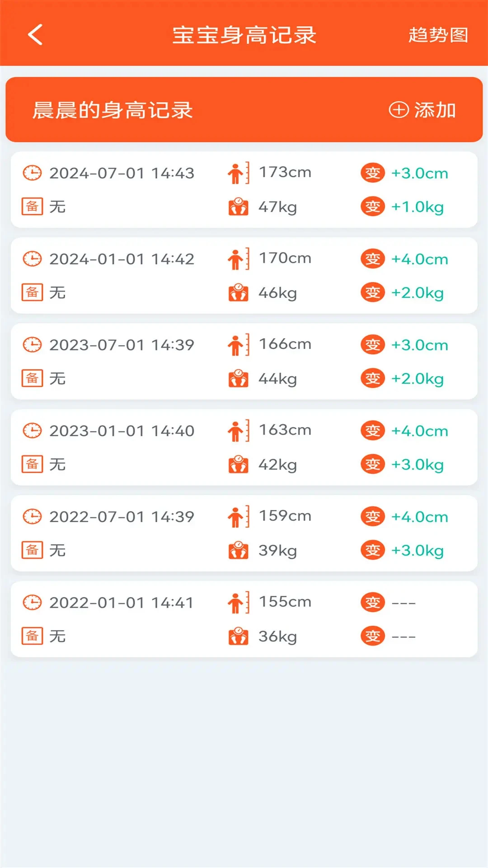Click weight scale icon beside 36kg
Screen dimensions: 488x868
238,637
